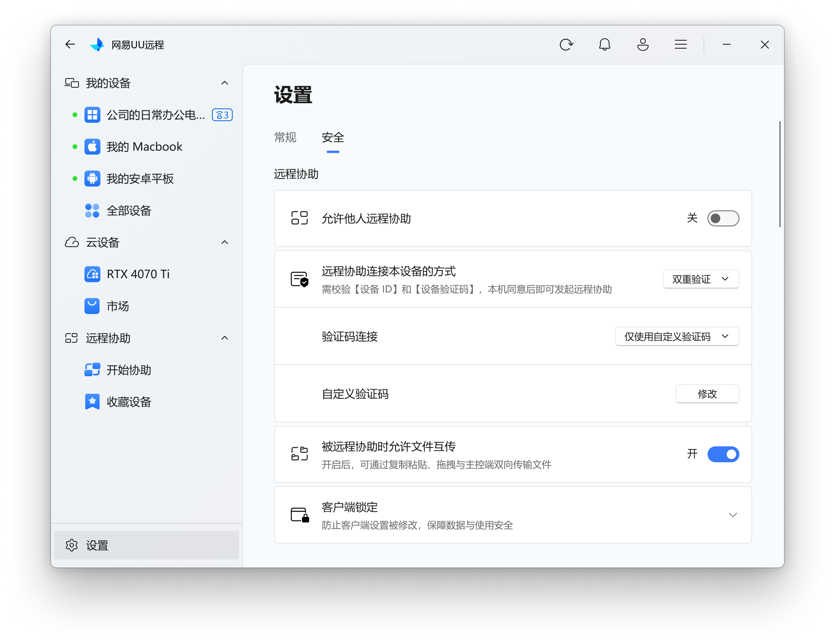Screen dimensions: 835x644
Task: Click the Windows icon for 公司的日常办公电脑
Action: coord(92,115)
